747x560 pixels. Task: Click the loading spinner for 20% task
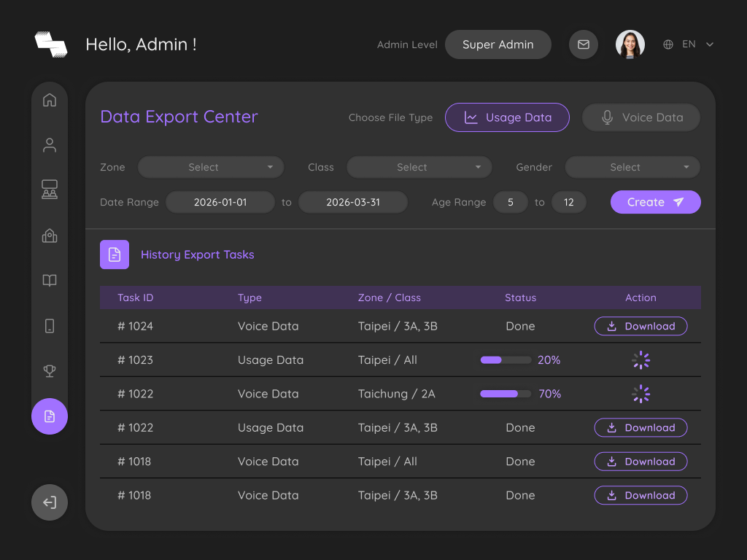pyautogui.click(x=640, y=360)
